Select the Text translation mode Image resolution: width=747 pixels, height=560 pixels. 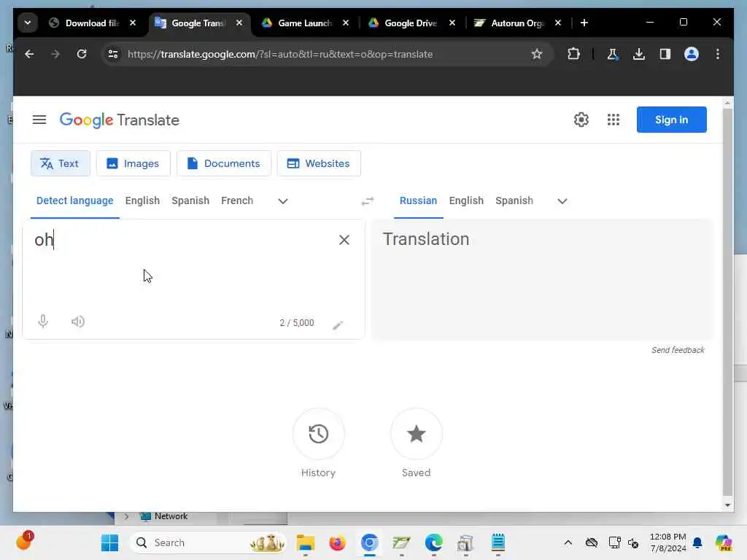(x=60, y=163)
